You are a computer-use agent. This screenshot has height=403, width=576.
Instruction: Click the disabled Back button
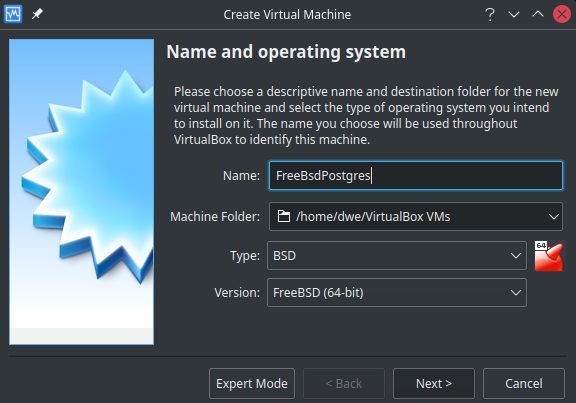(343, 383)
